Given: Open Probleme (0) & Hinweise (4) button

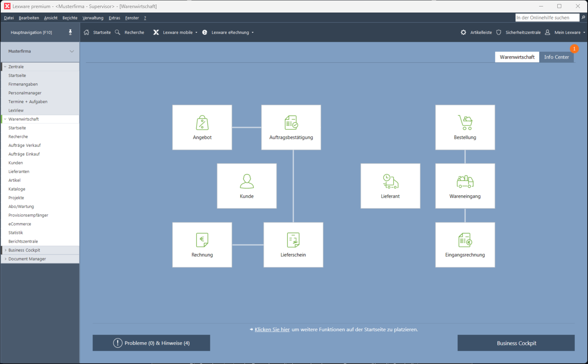Looking at the screenshot, I should (x=151, y=343).
